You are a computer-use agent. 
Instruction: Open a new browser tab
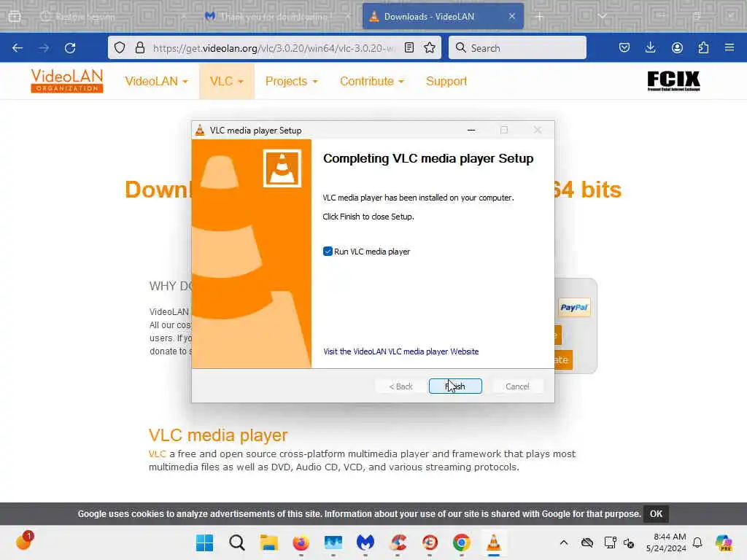[x=539, y=16]
